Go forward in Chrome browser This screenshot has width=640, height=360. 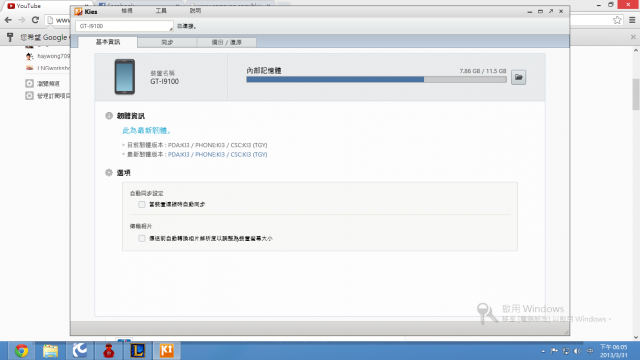click(x=22, y=20)
